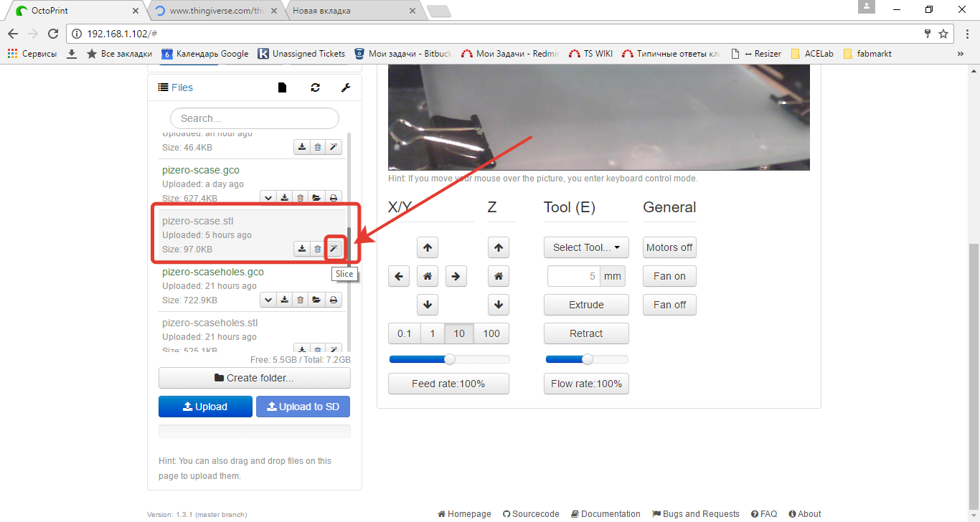980x522 pixels.
Task: Turn the fan off
Action: click(669, 305)
